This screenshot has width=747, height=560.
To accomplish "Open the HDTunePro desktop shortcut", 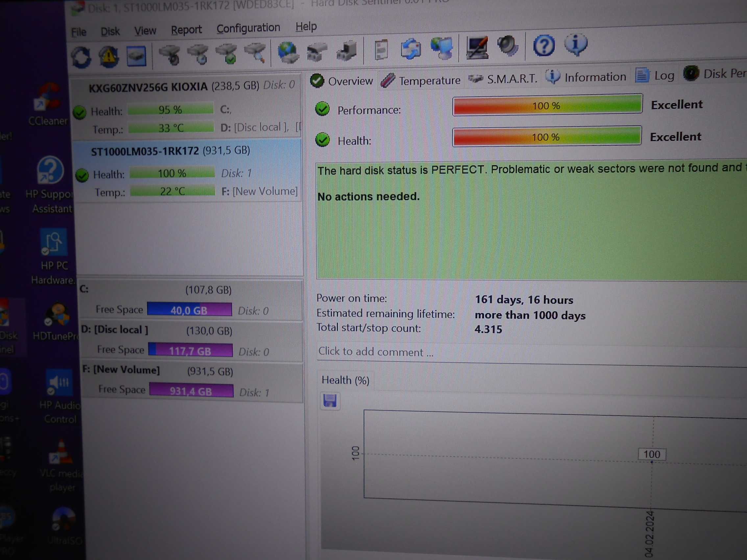I will click(56, 321).
